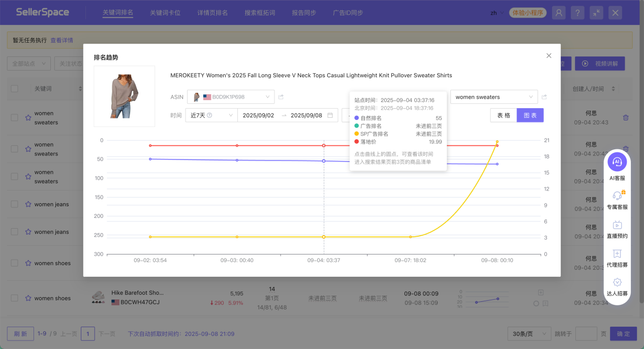Click the help icon beside 近7天
The width and height of the screenshot is (644, 349).
coord(209,115)
